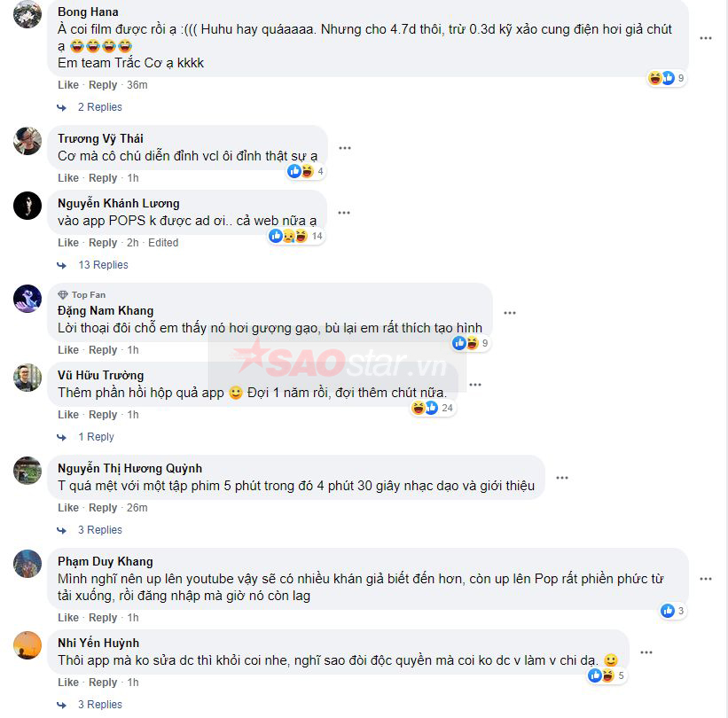Open options menu for Phạm Duy Khang's comment
Viewport: 728px width, 718px height.
[705, 579]
